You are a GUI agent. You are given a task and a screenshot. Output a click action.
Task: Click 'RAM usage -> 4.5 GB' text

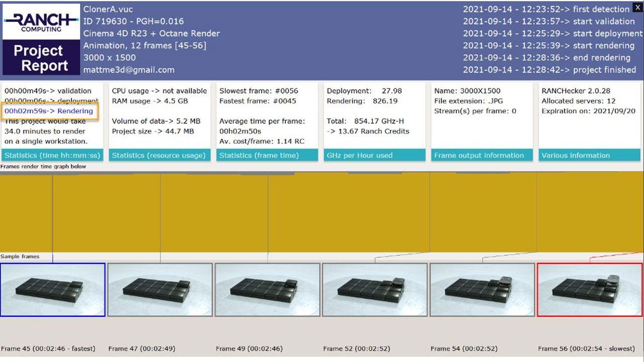pos(149,101)
